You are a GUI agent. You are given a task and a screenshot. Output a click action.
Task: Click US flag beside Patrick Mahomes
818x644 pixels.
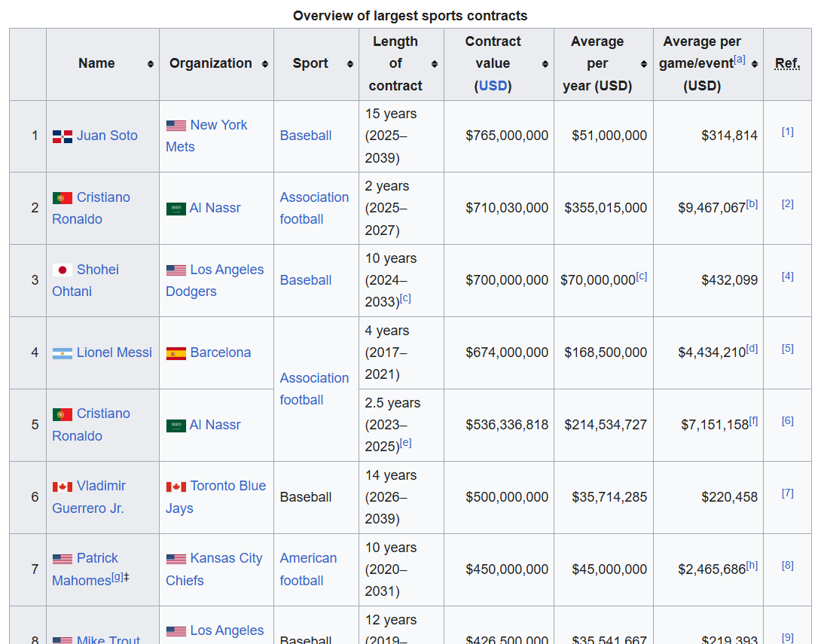tap(62, 560)
